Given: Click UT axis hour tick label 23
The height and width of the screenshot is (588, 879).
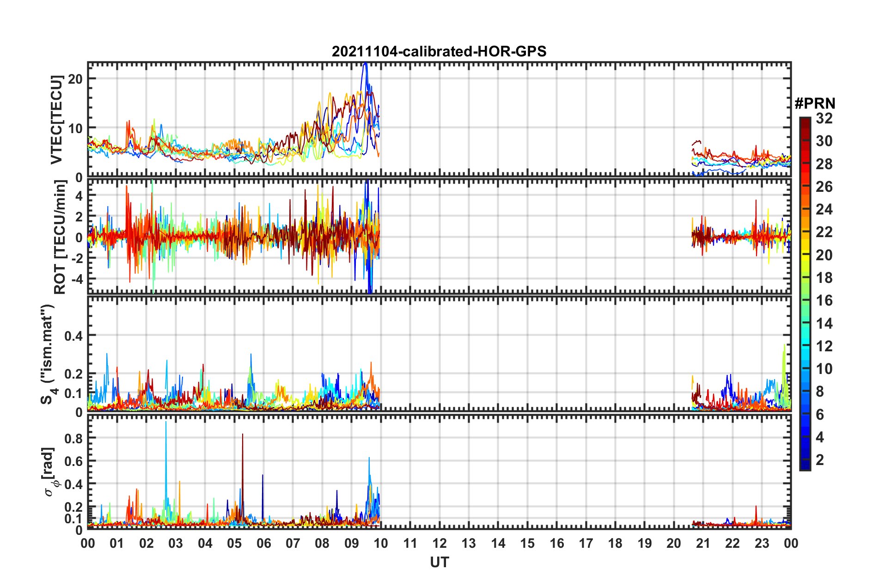Looking at the screenshot, I should 762,543.
